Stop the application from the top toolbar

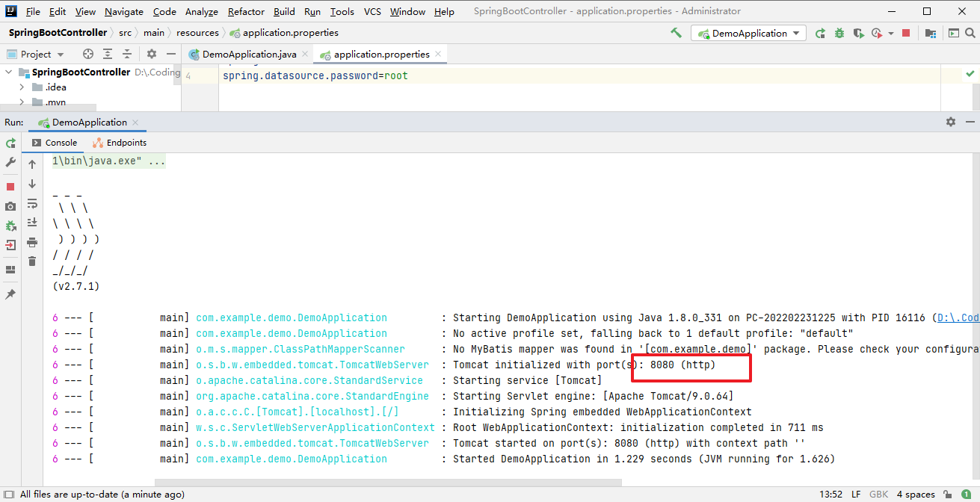[x=906, y=33]
